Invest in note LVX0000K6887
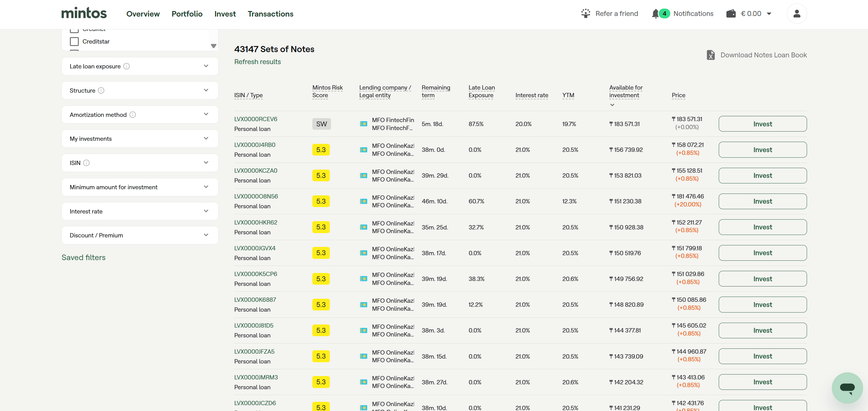Screen dimensions: 868x411 (x=763, y=305)
